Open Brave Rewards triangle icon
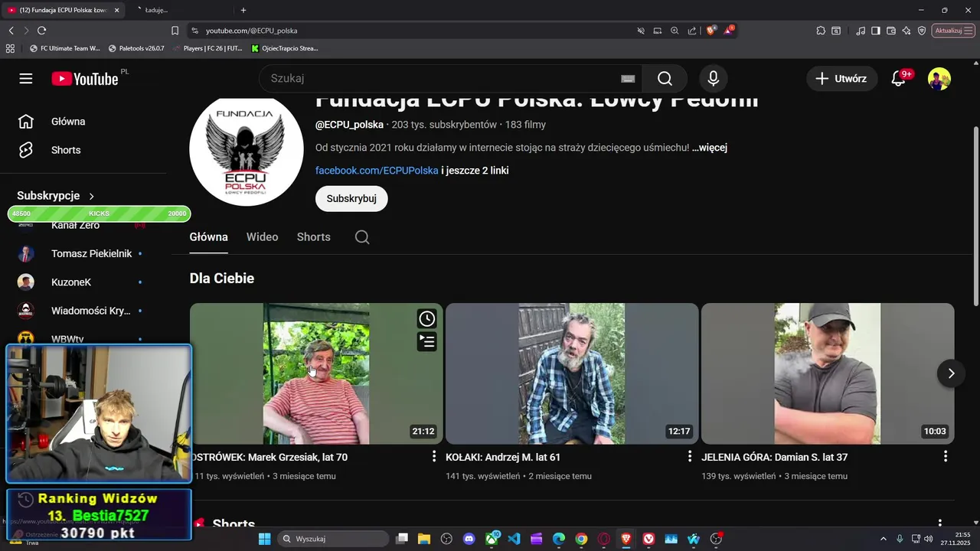The width and height of the screenshot is (980, 551). point(729,31)
